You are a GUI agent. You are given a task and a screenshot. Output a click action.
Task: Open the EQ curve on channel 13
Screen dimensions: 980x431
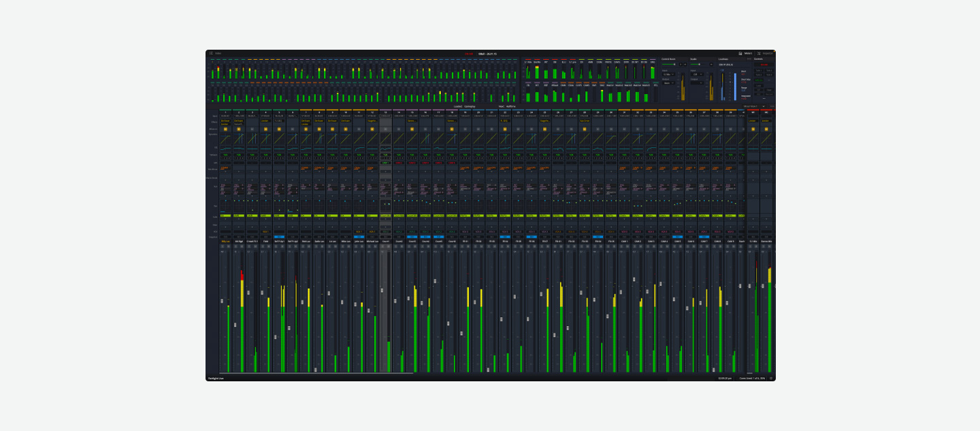(x=385, y=148)
